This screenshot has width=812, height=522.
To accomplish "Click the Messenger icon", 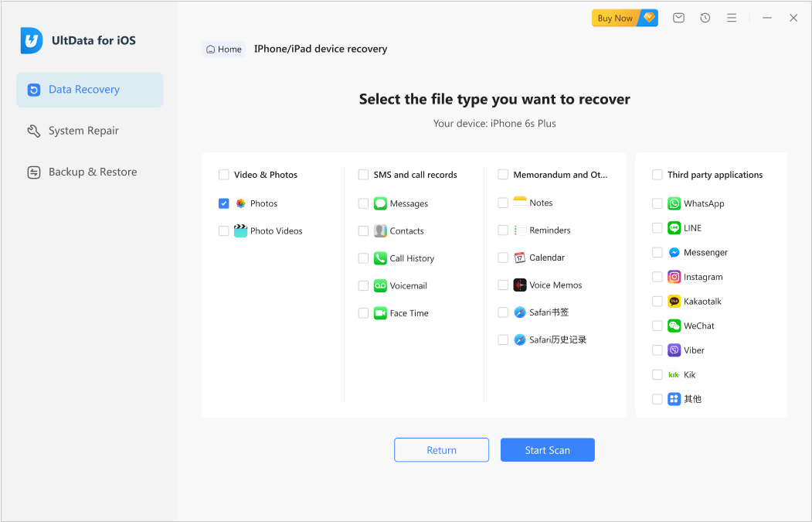I will (674, 252).
